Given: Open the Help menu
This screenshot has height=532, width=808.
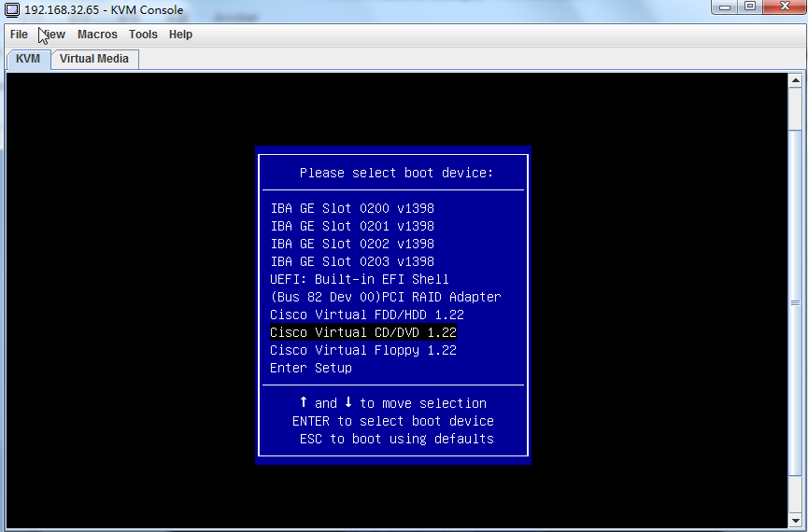Looking at the screenshot, I should (x=181, y=35).
